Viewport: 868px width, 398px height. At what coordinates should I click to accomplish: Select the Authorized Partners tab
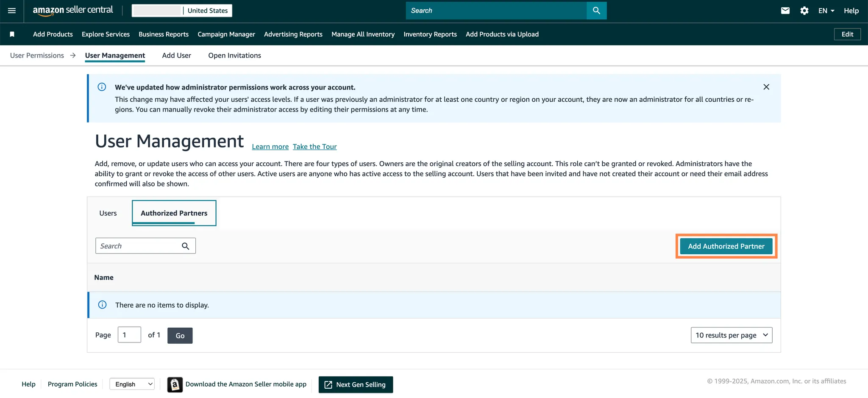(x=174, y=213)
